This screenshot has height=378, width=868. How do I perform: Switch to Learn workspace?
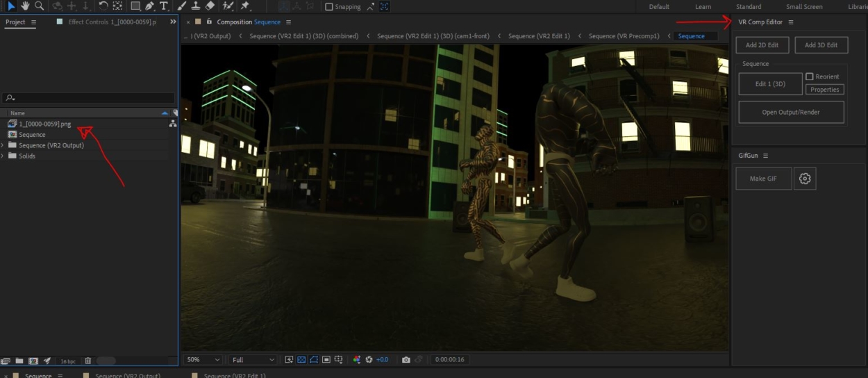(703, 6)
